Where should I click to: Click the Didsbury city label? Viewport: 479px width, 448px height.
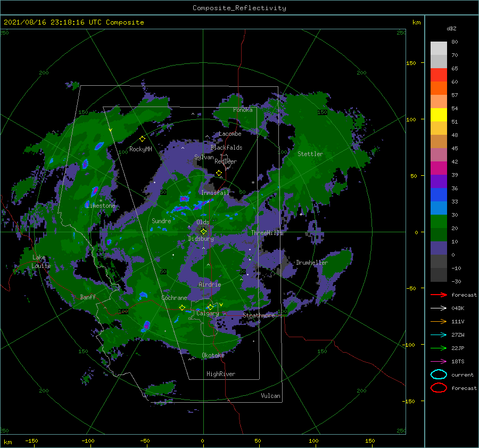click(x=201, y=239)
